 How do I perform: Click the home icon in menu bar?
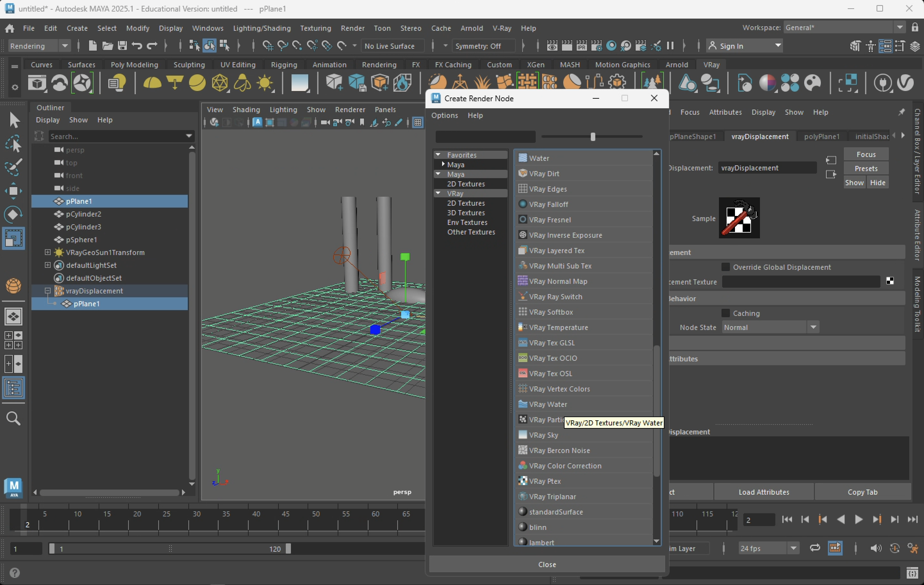pos(10,29)
